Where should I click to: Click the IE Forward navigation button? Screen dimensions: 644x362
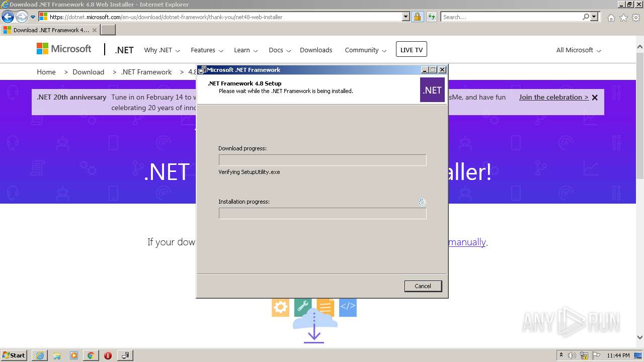point(22,17)
